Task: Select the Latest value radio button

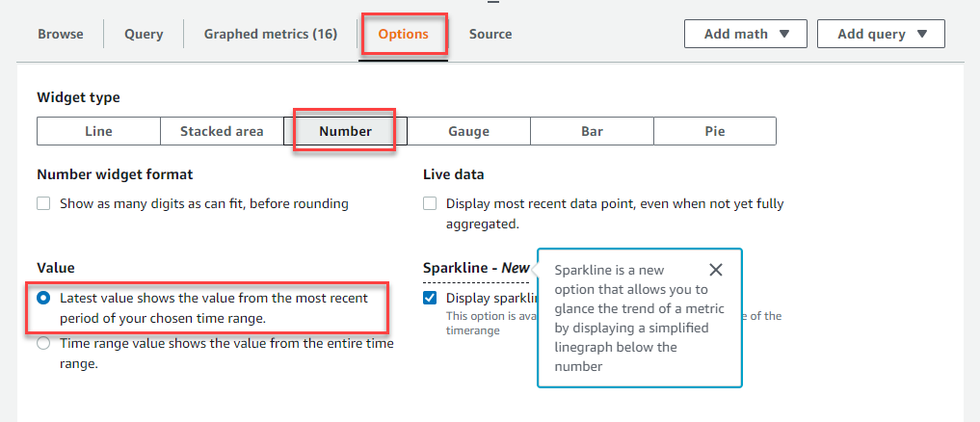Action: 43,299
